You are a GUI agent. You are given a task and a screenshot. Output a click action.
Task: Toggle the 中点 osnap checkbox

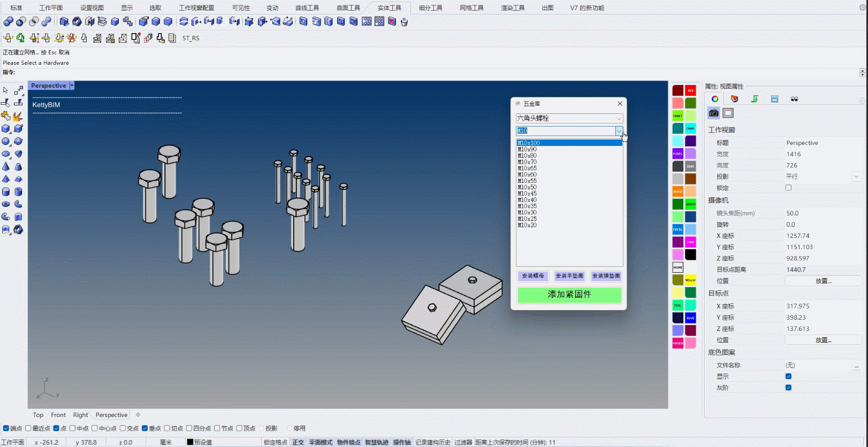[x=72, y=428]
